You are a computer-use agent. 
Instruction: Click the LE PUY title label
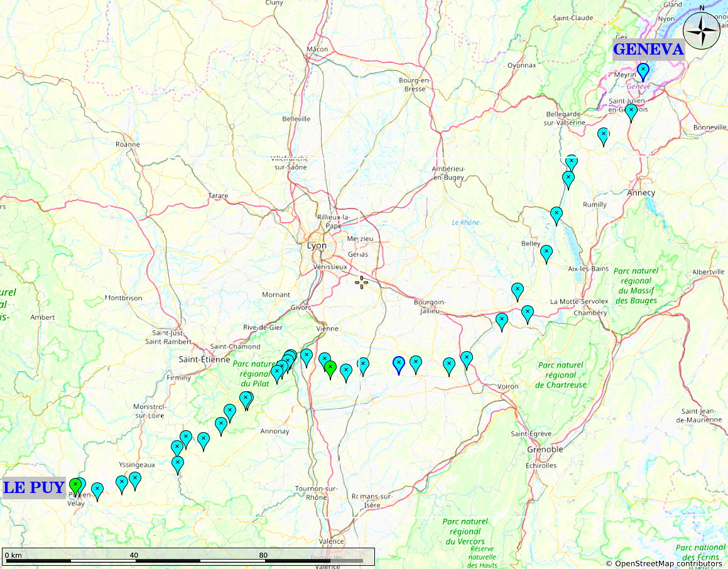click(33, 487)
